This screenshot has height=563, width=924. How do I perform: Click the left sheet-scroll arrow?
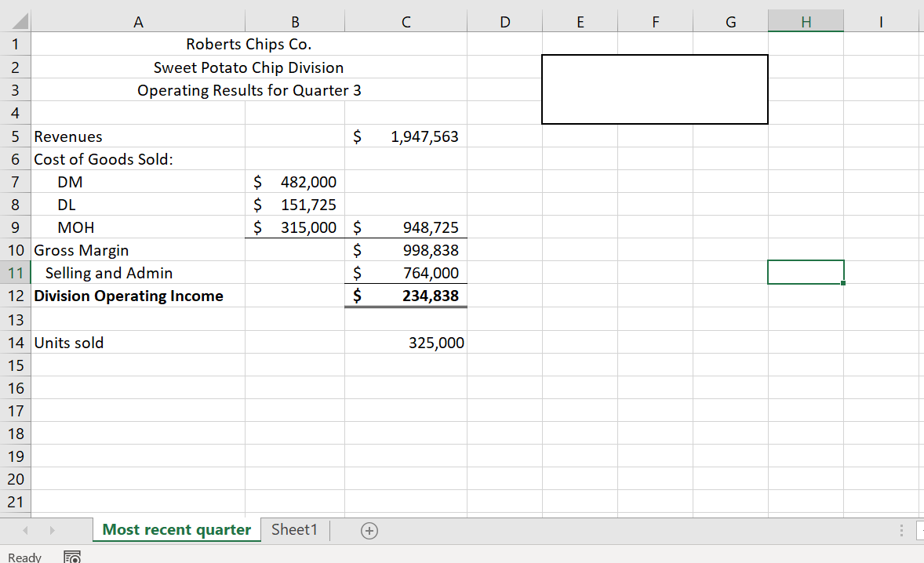click(x=24, y=530)
